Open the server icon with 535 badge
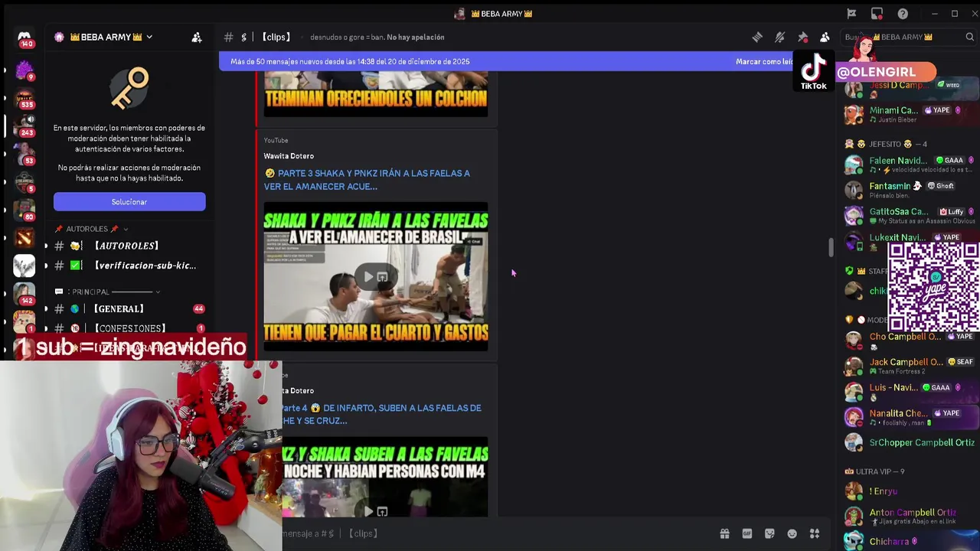 (x=24, y=99)
